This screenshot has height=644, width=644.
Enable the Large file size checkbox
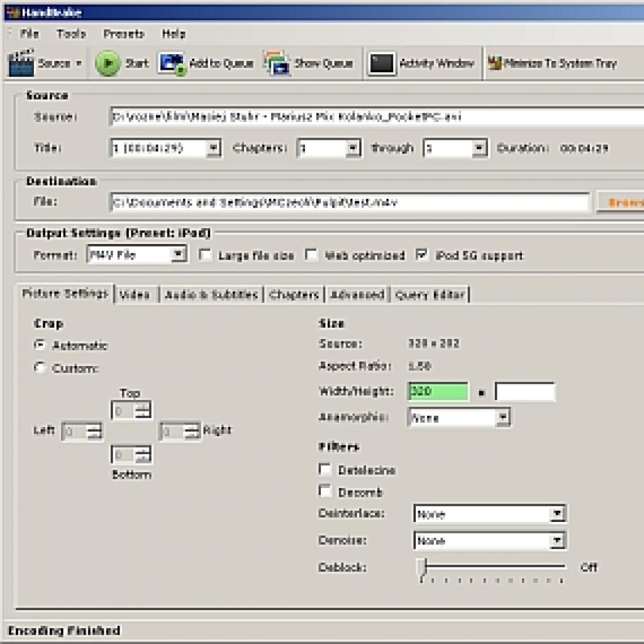205,255
